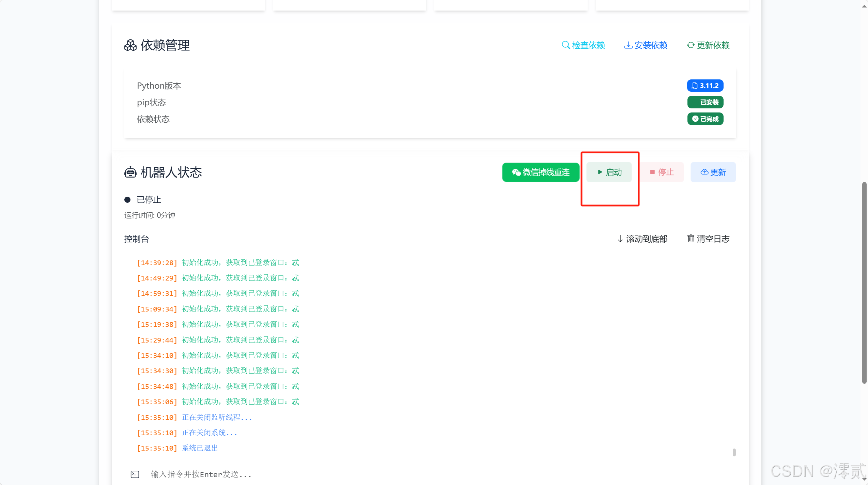Click the console log scrollbar thumb
This screenshot has width=868, height=485.
[x=734, y=452]
